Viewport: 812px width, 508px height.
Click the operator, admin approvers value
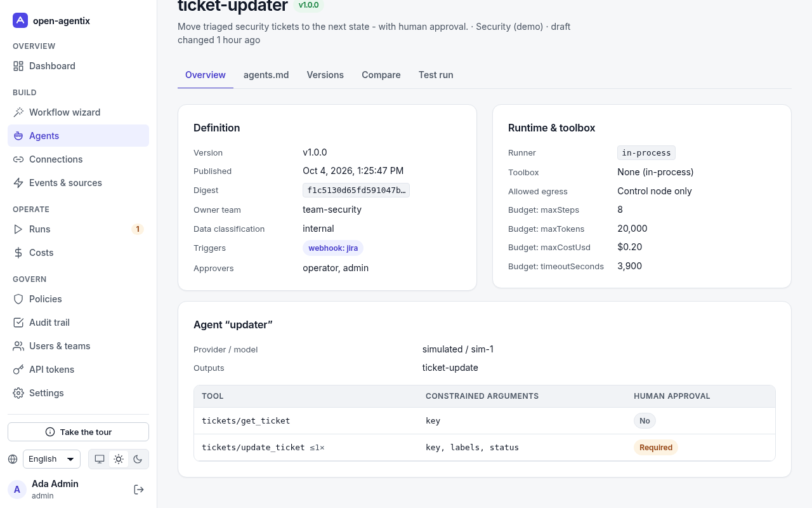coord(336,268)
